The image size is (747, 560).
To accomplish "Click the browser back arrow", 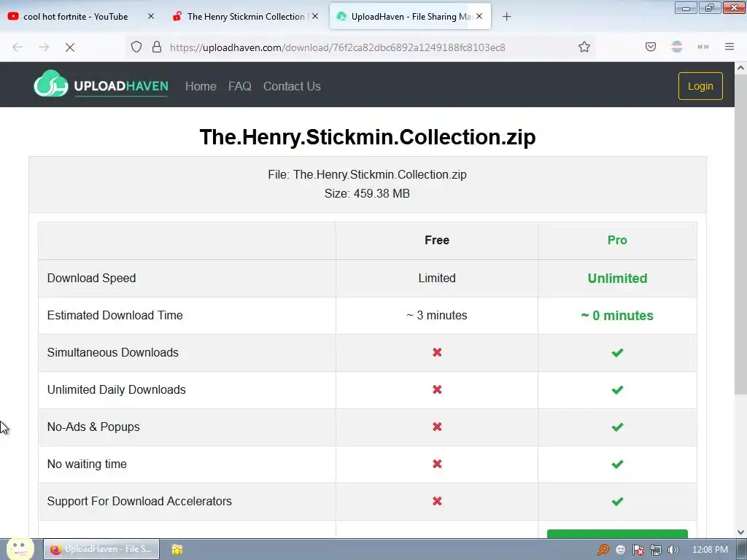I will (18, 47).
